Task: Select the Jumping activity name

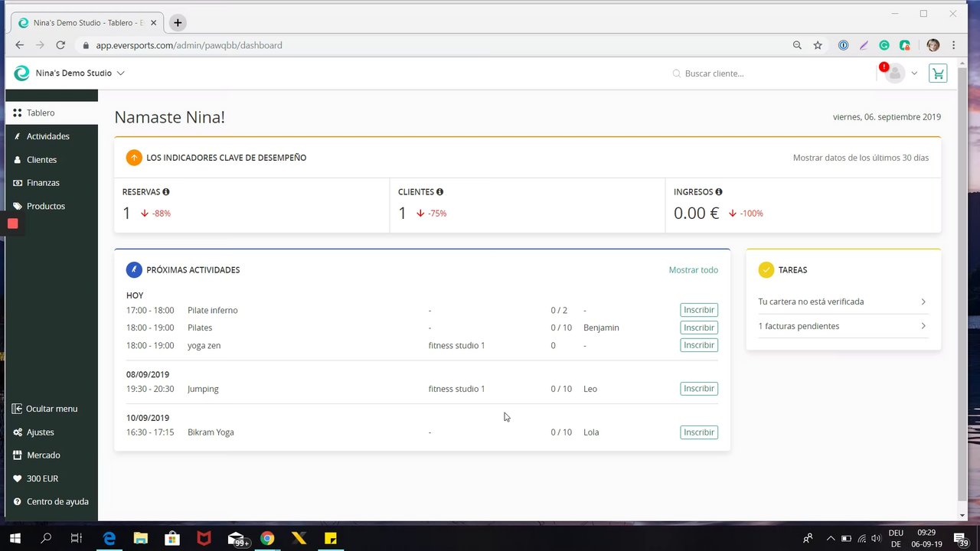Action: pos(203,389)
